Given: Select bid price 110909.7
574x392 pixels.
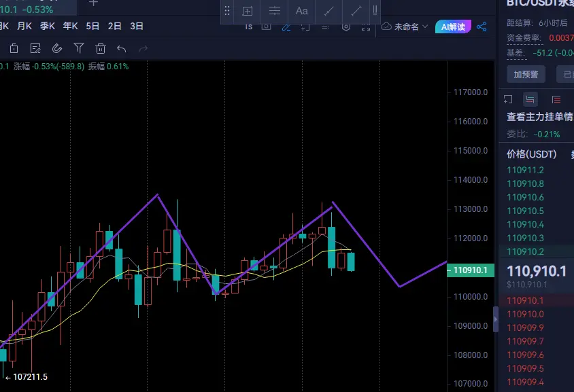Looking at the screenshot, I should coord(525,341).
